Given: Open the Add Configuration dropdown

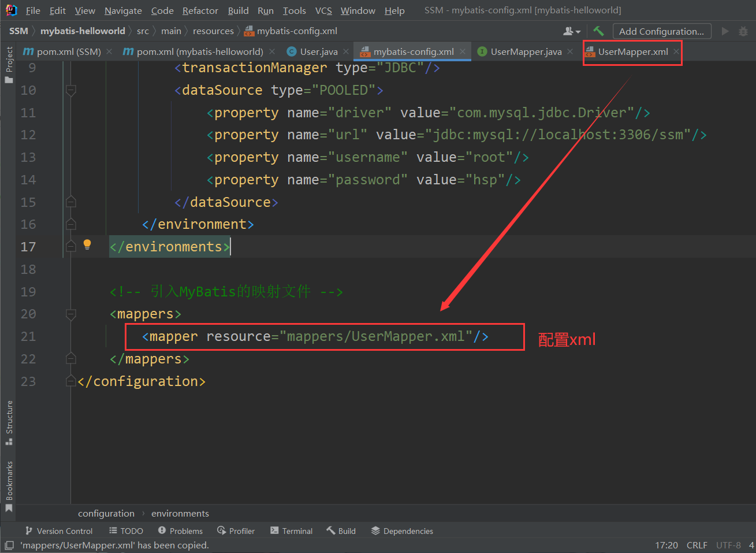Looking at the screenshot, I should pyautogui.click(x=662, y=31).
